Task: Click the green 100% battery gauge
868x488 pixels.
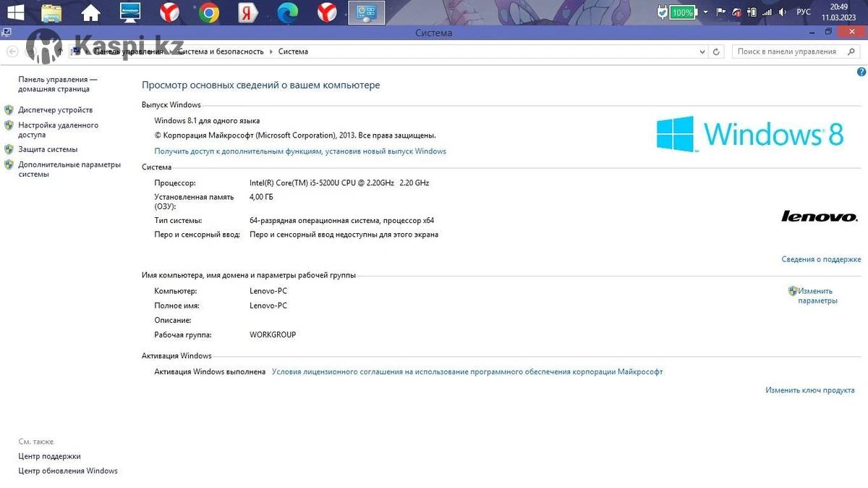Action: 683,12
